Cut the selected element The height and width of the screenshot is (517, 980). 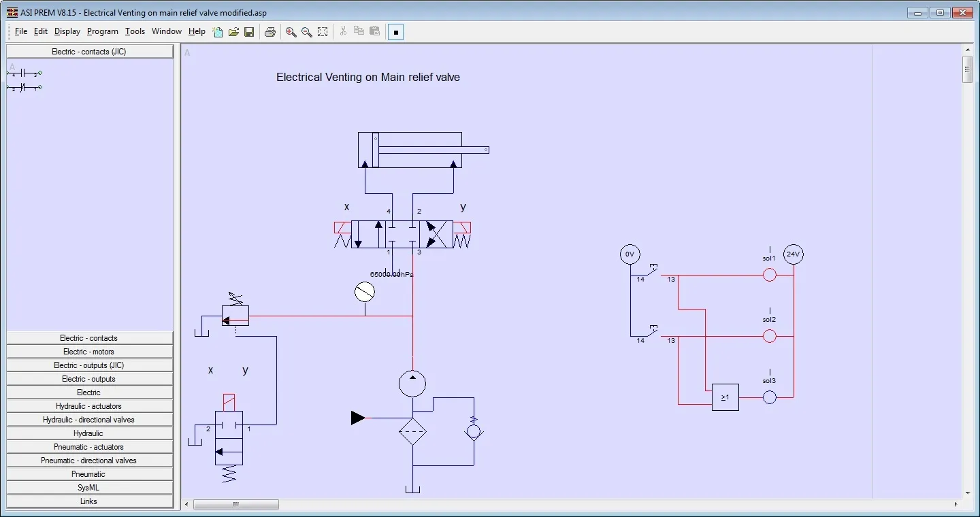[x=343, y=32]
